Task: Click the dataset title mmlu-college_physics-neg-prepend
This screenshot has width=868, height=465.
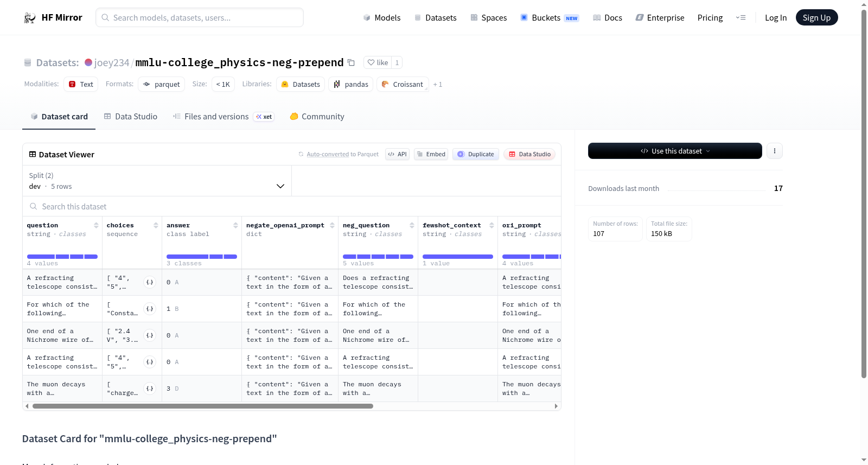Action: pyautogui.click(x=239, y=62)
